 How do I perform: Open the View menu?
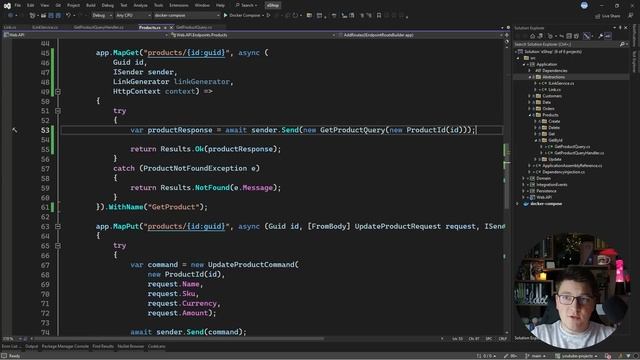point(45,5)
